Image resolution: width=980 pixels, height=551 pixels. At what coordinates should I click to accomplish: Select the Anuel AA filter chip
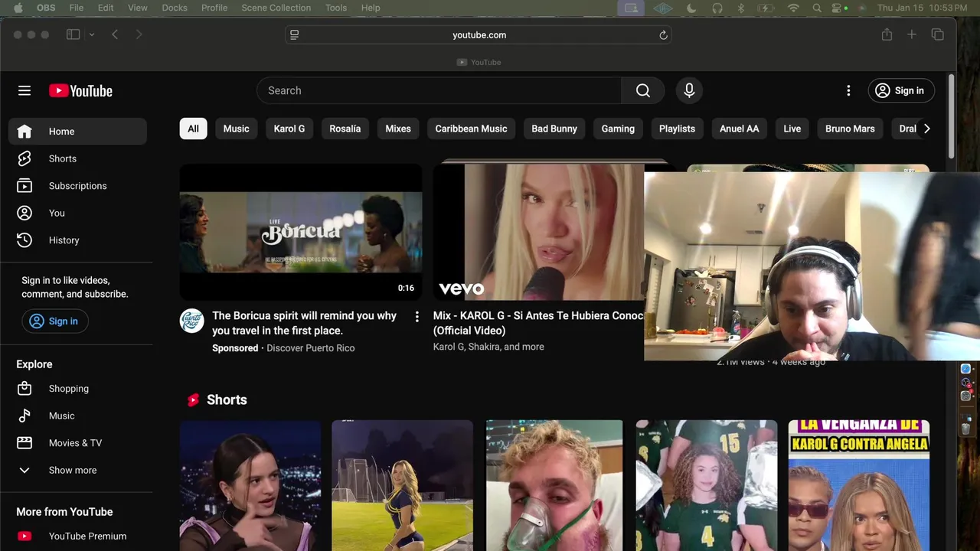click(740, 129)
